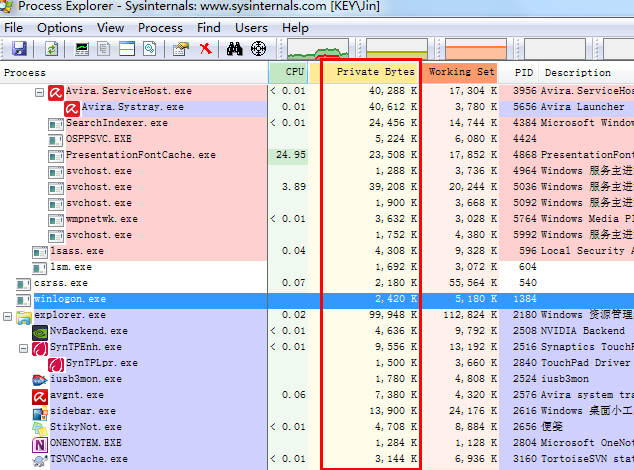Select the Avira.Systray.exe process

(x=133, y=107)
